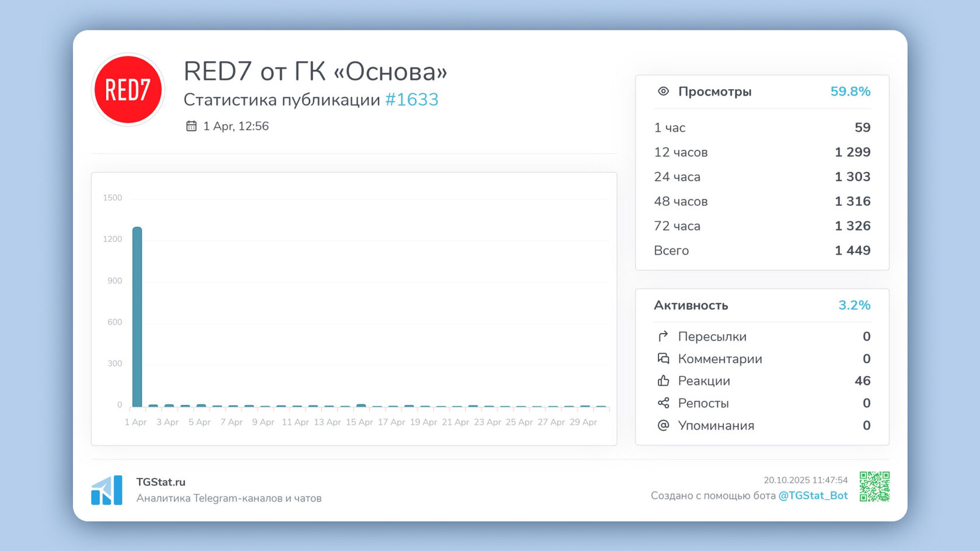Click the TGStat.ru site name
Screen dimensions: 980x551
pyautogui.click(x=161, y=482)
